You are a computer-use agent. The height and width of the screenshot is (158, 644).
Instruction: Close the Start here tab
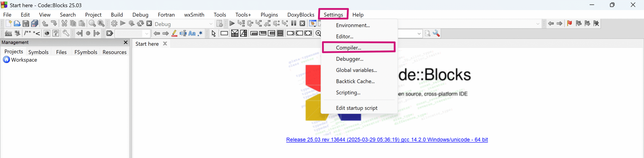click(x=165, y=44)
